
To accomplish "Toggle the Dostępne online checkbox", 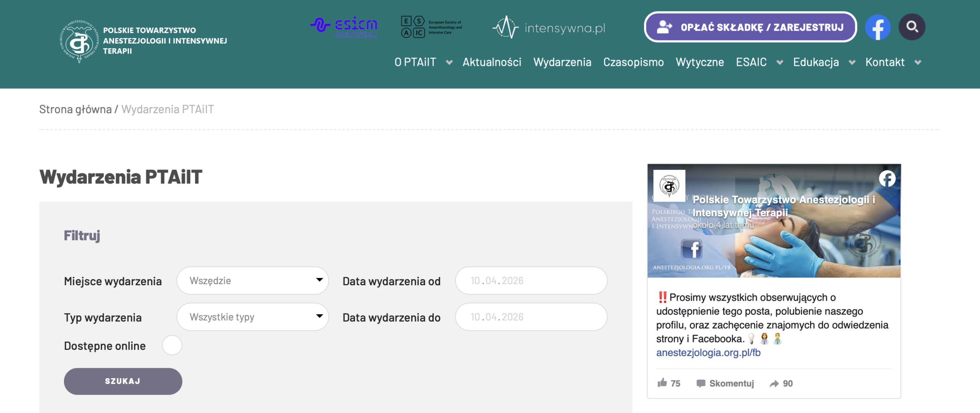I will pos(172,345).
